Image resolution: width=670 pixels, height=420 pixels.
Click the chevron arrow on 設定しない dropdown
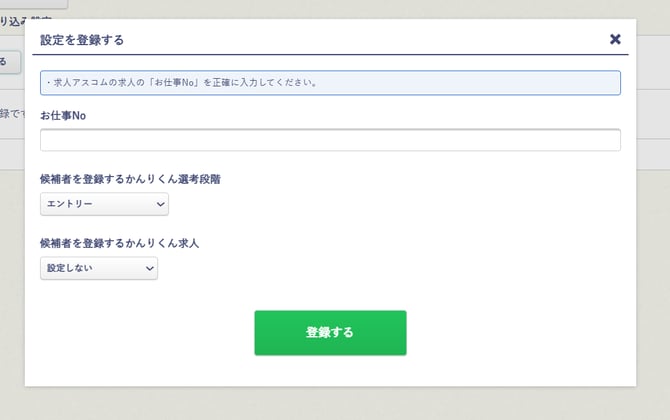click(x=150, y=268)
